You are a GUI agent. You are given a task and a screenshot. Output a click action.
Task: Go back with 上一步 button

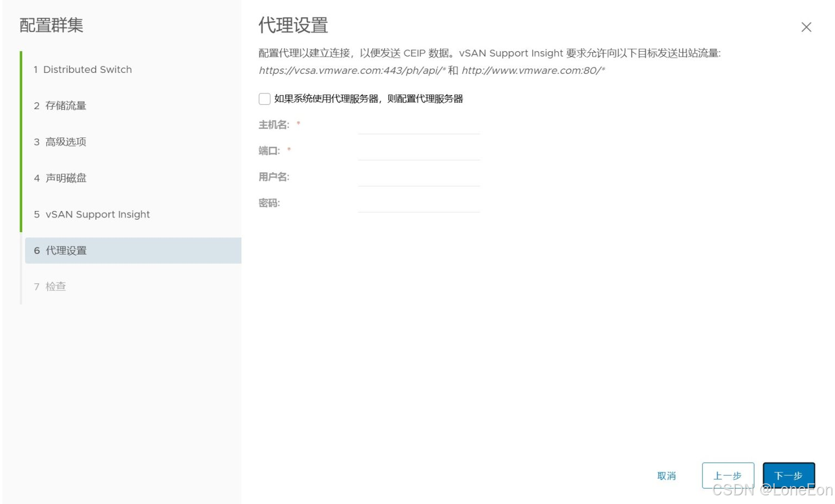pos(728,476)
